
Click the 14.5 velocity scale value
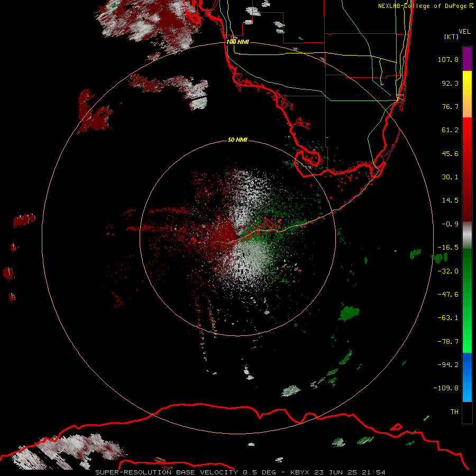point(450,200)
